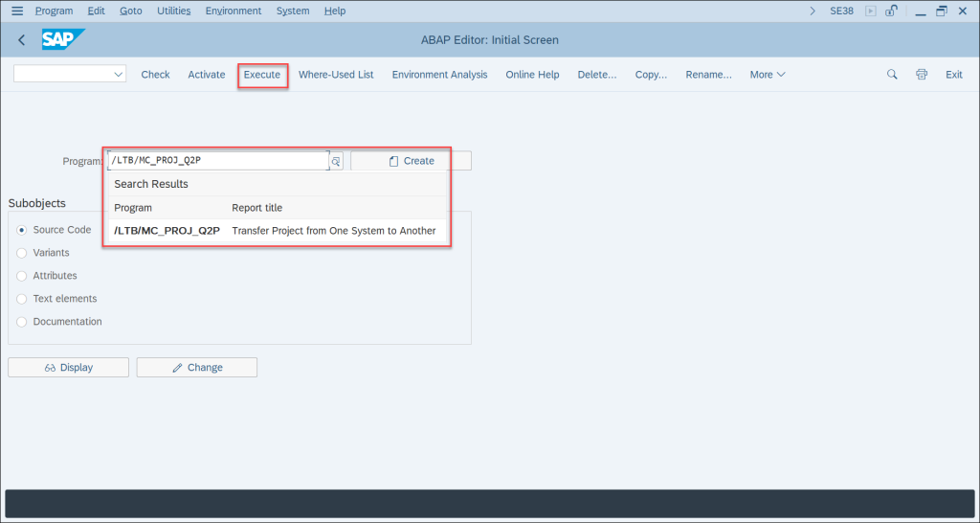This screenshot has width=980, height=523.
Task: Click the Display button
Action: click(68, 367)
